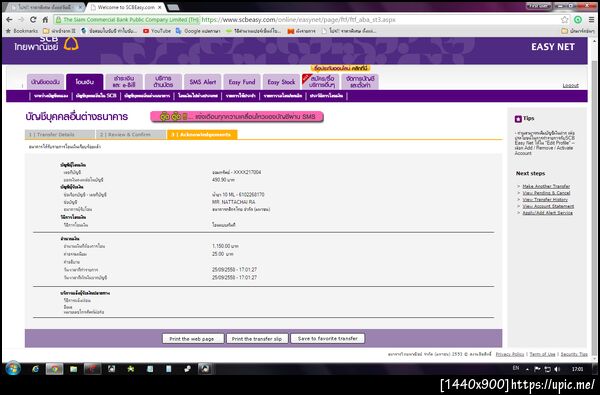Open the Privacy Policy footer link
Image resolution: width=600 pixels, height=395 pixels.
[510, 354]
